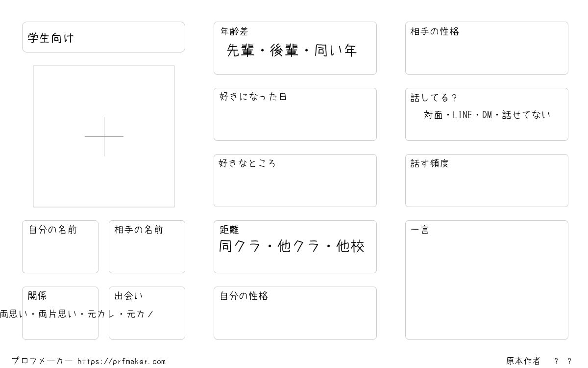
Task: Choose 先輩 in the 年齢差 options
Action: [241, 51]
